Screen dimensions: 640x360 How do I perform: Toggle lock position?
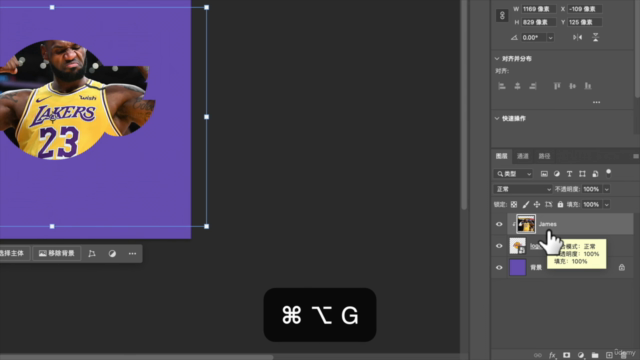[x=537, y=204]
